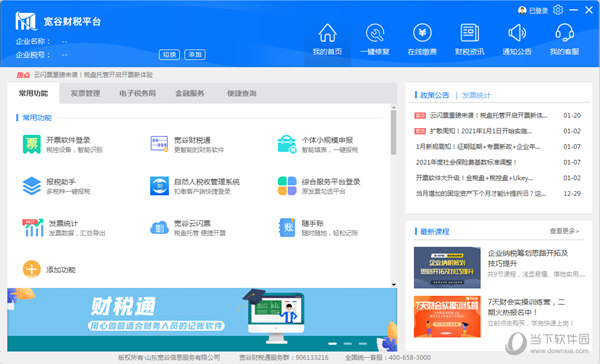This screenshot has width=600, height=364.
Task: Click the scrollbar down arrow
Action: pos(393,285)
